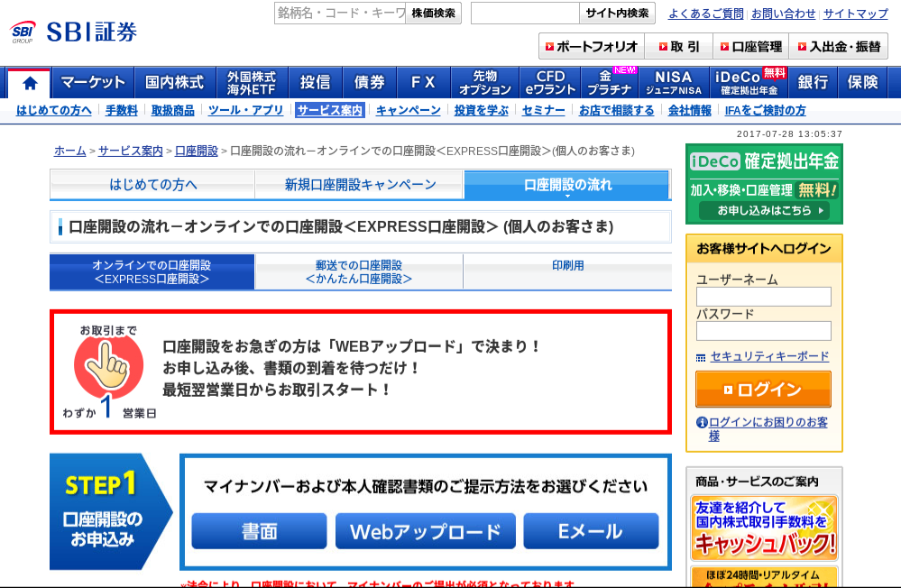Open the 口座管理 button
Image resolution: width=901 pixels, height=588 pixels.
(x=751, y=47)
